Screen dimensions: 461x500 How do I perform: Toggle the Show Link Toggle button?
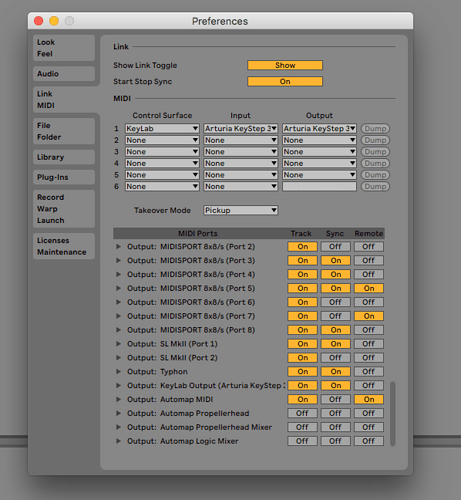pyautogui.click(x=285, y=65)
